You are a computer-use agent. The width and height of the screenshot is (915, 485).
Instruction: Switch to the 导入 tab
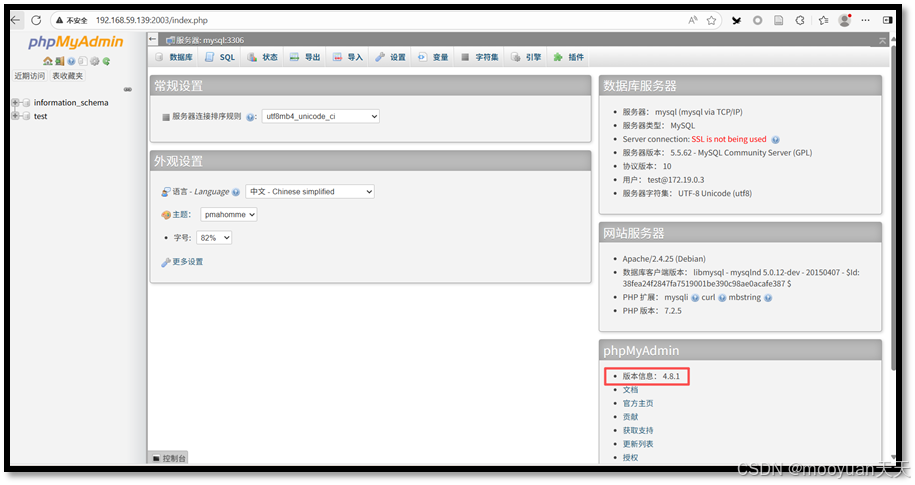348,57
